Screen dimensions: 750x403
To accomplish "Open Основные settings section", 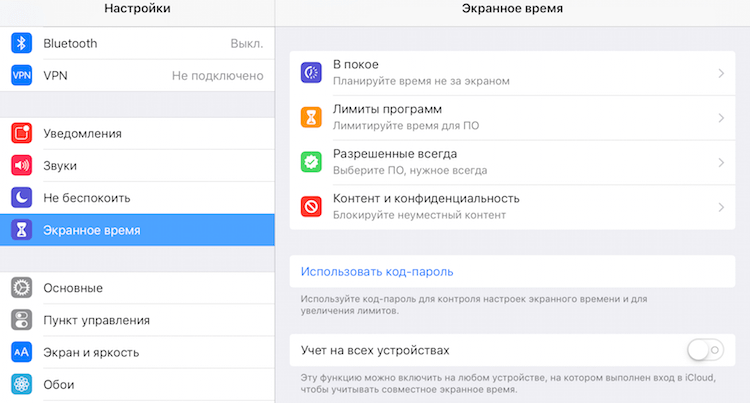I will point(137,288).
